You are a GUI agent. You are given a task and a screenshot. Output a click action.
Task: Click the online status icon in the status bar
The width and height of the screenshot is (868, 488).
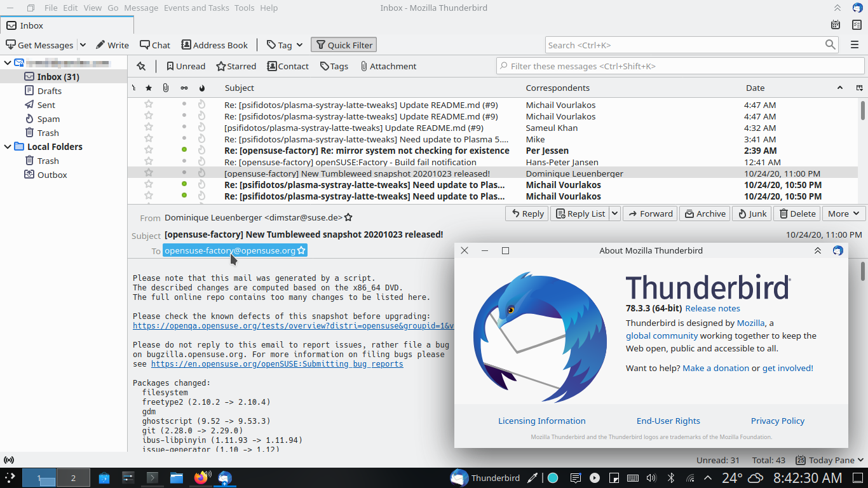[x=9, y=460]
